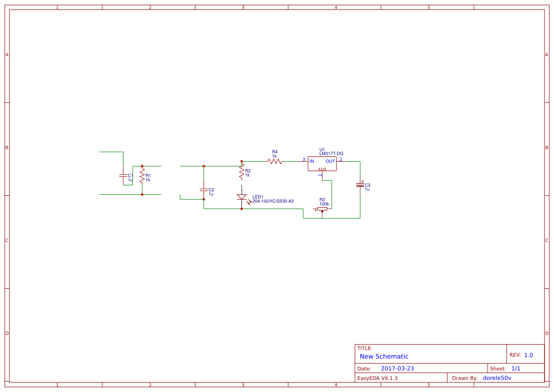Viewport: 554px width, 392px height.
Task: Click the 204-10UYC/S530-A3 part label
Action: (273, 201)
